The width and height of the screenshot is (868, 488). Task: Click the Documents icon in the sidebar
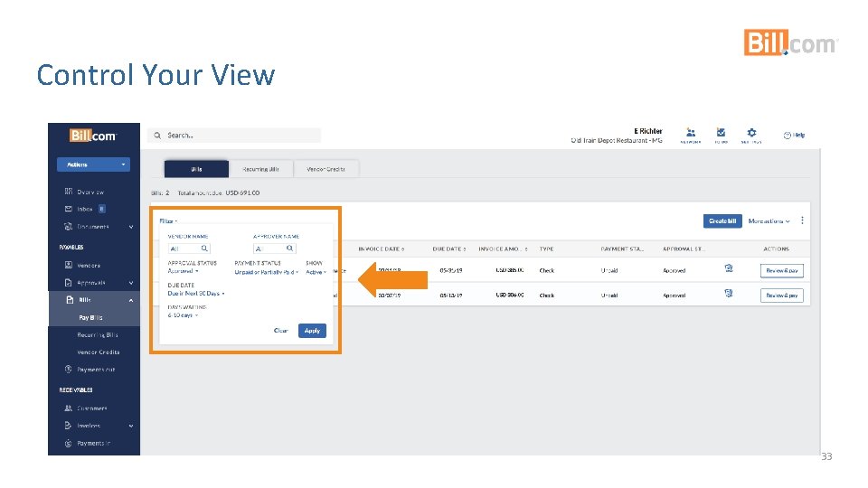69,227
